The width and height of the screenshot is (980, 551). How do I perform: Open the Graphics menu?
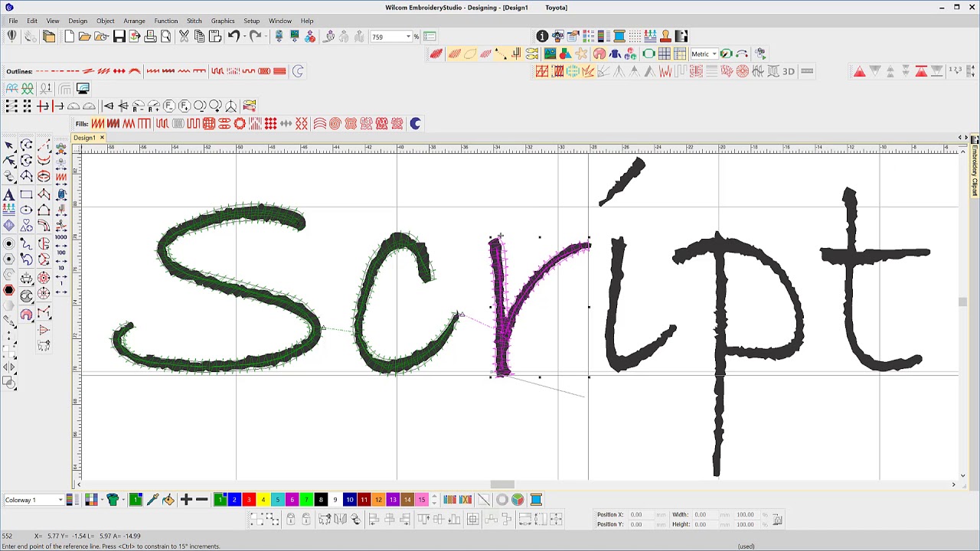tap(223, 21)
